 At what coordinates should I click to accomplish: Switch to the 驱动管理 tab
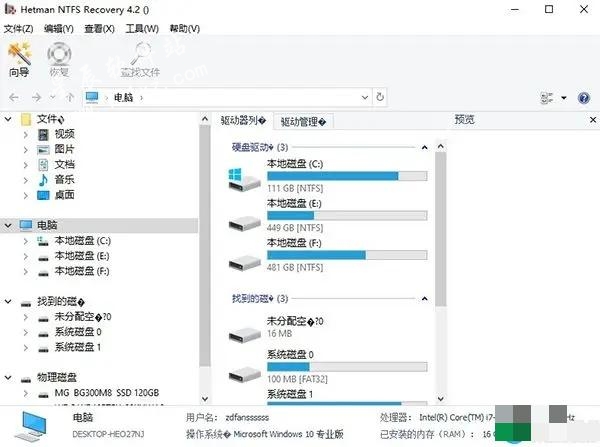click(x=303, y=122)
